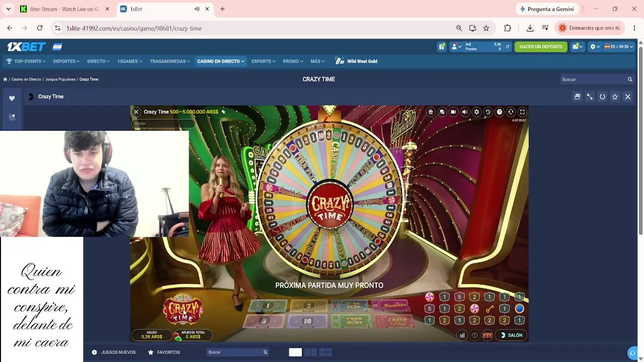Bet on the Cash Hunt bonus
Viewport: 644px width, 362px height.
352,321
